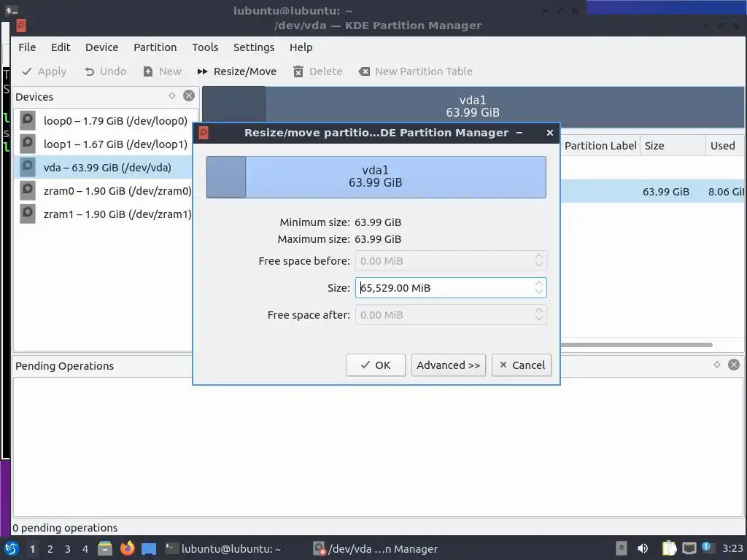Launch Firefox from the taskbar
Screen dimensions: 747x560
(127, 548)
